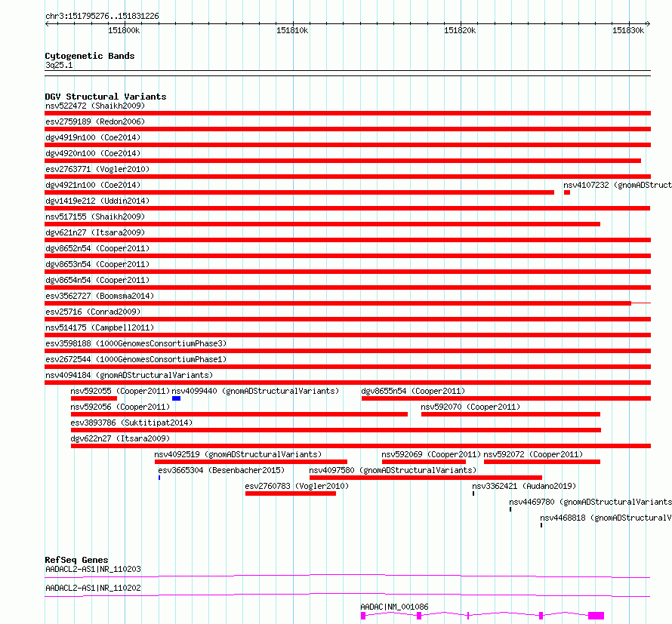
Task: Open esv2672544 1000GenomesConsortiumPhase1 label
Action: [x=136, y=359]
